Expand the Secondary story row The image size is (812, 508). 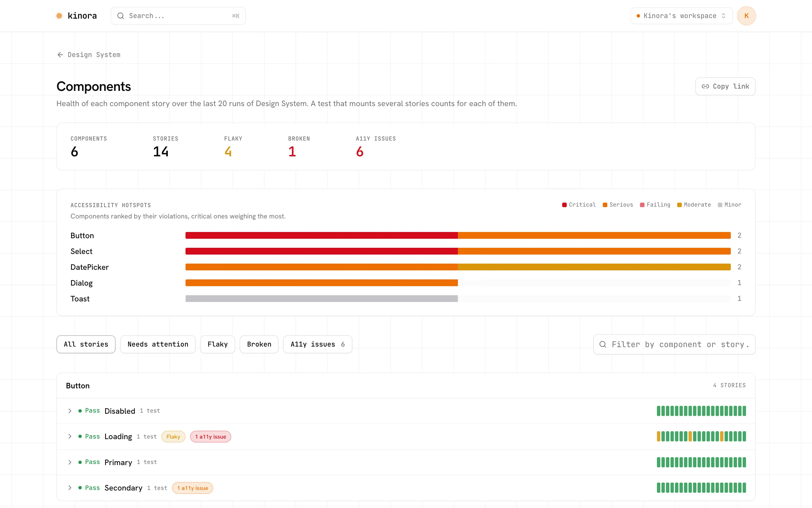pos(70,488)
